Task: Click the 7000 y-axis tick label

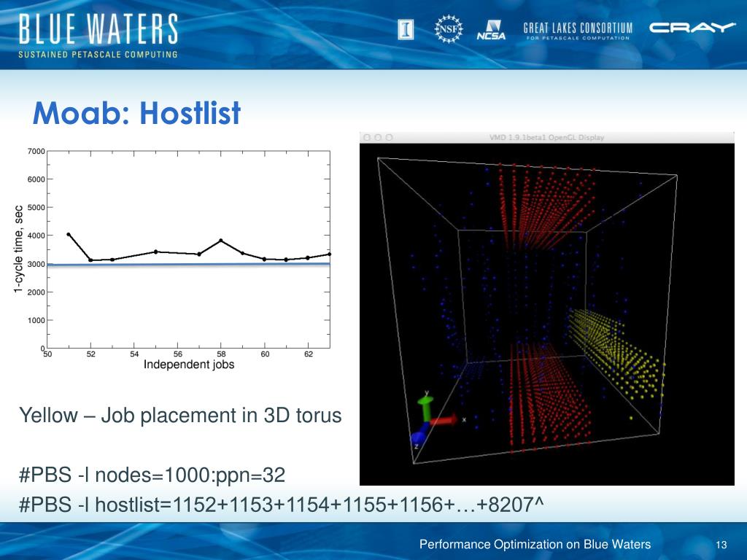Action: [36, 152]
